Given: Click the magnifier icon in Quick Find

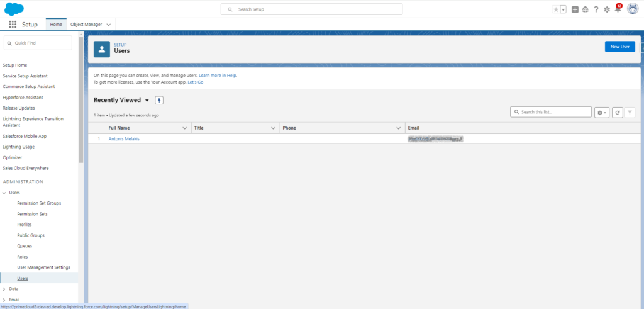Looking at the screenshot, I should coord(9,43).
